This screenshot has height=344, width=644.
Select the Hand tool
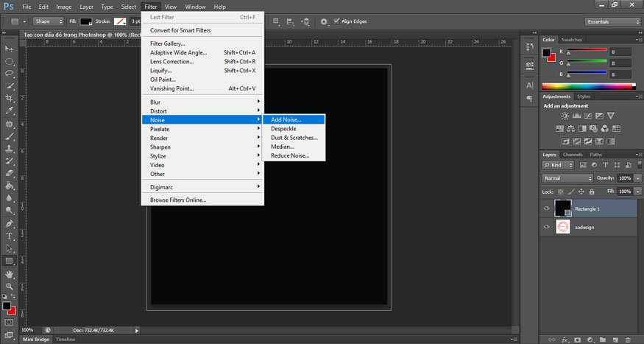(x=9, y=274)
